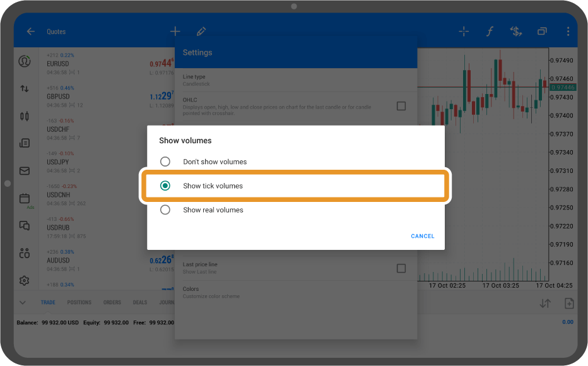Open the chat bubbles sidebar icon
Image resolution: width=588 pixels, height=366 pixels.
25,226
